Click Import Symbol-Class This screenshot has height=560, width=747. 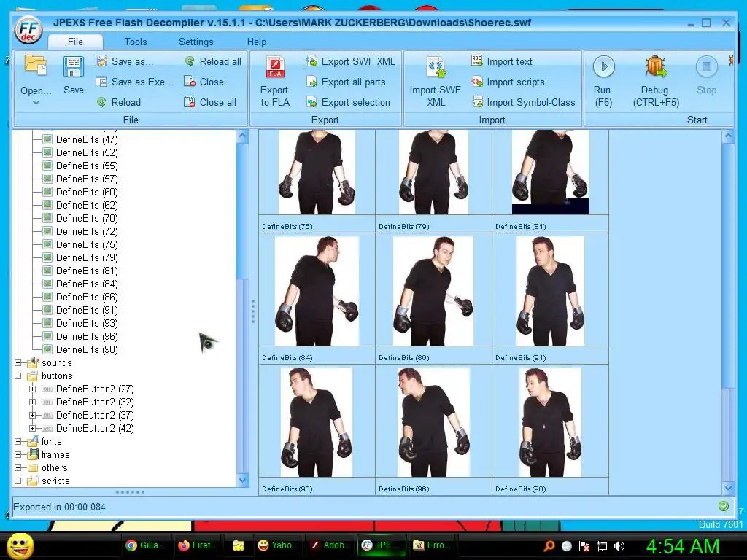[523, 102]
